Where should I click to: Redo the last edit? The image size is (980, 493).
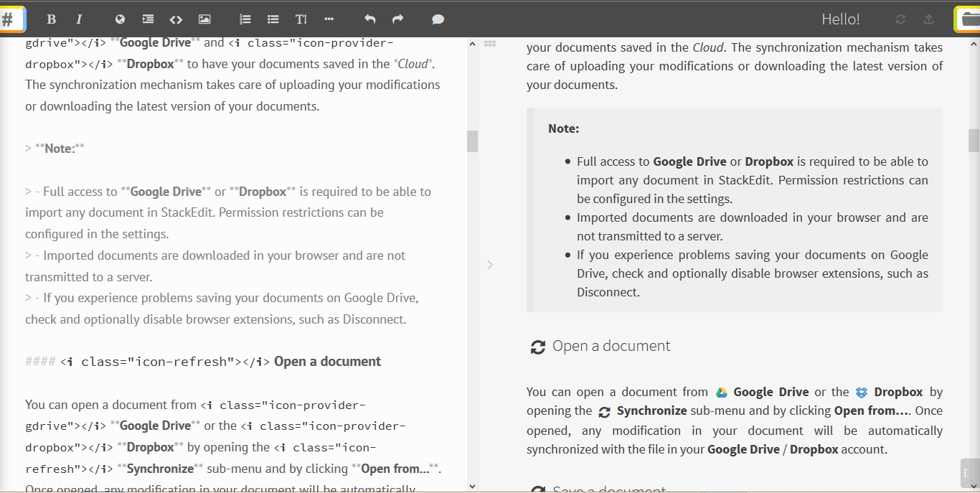(x=398, y=19)
